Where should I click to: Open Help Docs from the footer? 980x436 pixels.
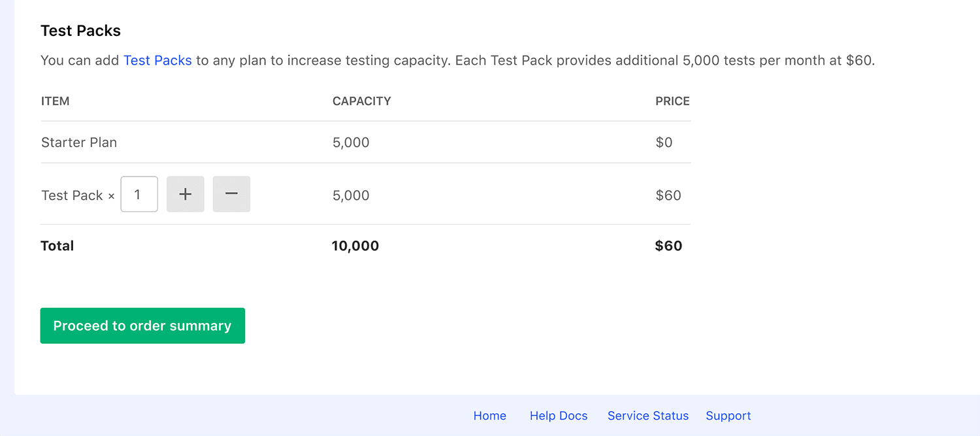point(559,416)
